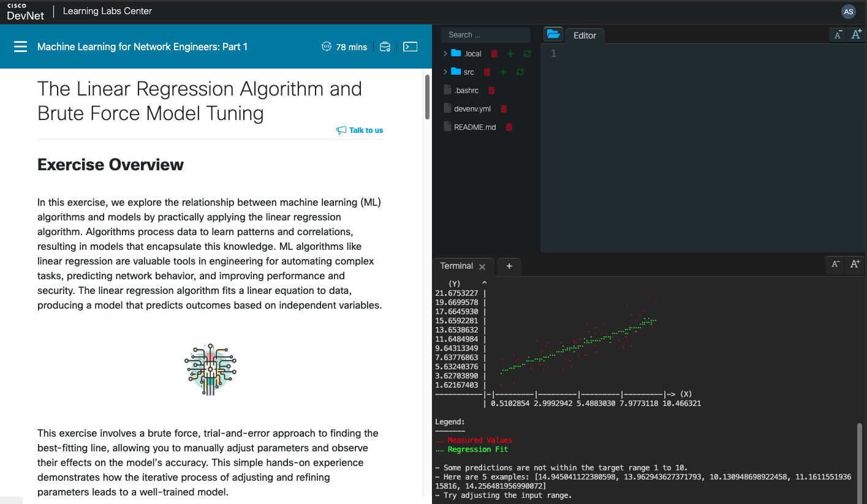Click the toolbox icon beside the timer
867x504 pixels.
point(385,47)
